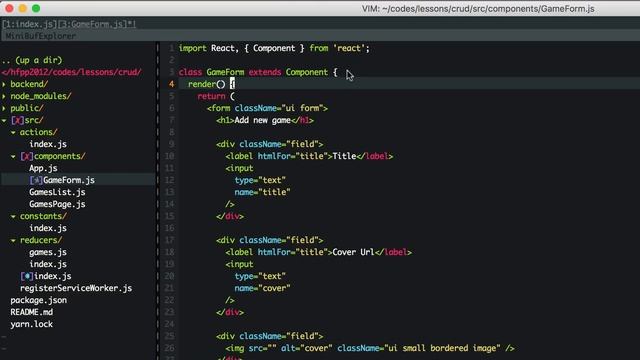
Task: Open GameForm.js in the file tree
Action: [x=69, y=180]
